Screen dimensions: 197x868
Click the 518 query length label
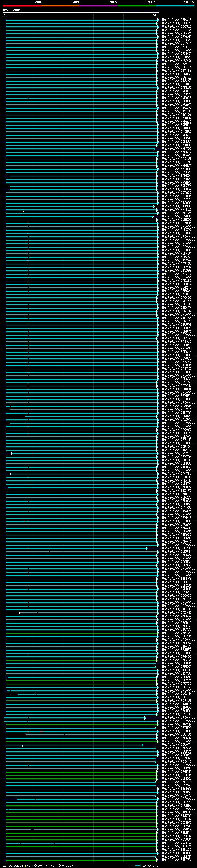pos(155,15)
